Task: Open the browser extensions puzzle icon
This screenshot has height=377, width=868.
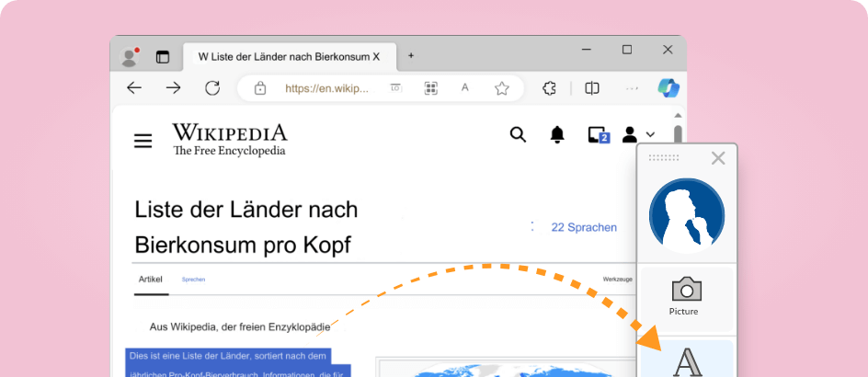Action: tap(549, 88)
